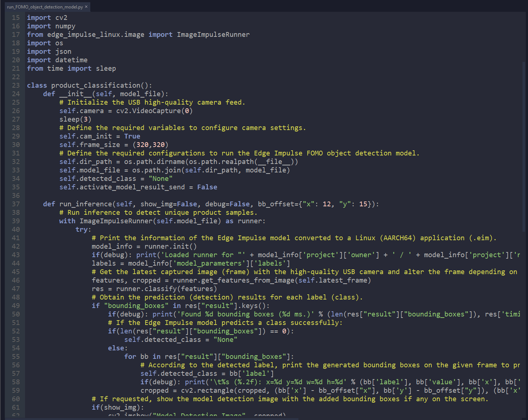Click the class name 'product_classification'

(96, 85)
